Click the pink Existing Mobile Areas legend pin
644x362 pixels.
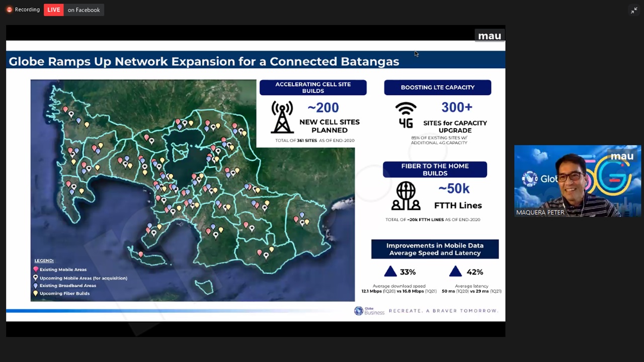click(36, 269)
